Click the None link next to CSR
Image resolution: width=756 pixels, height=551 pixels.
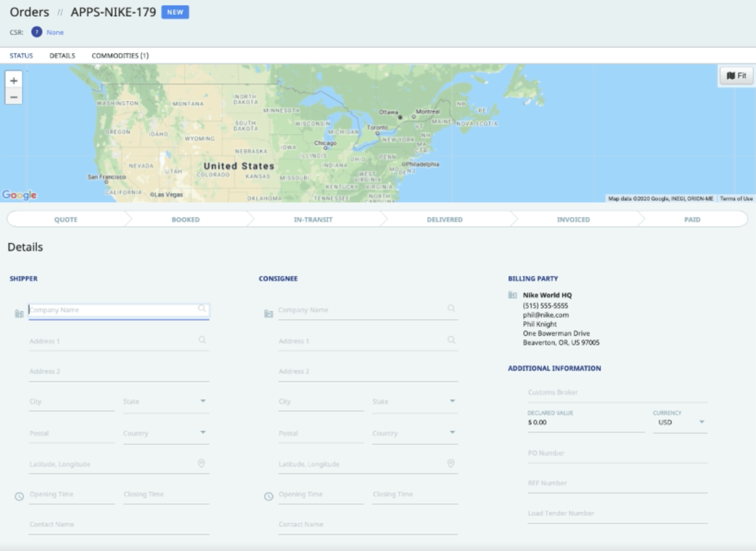coord(55,32)
